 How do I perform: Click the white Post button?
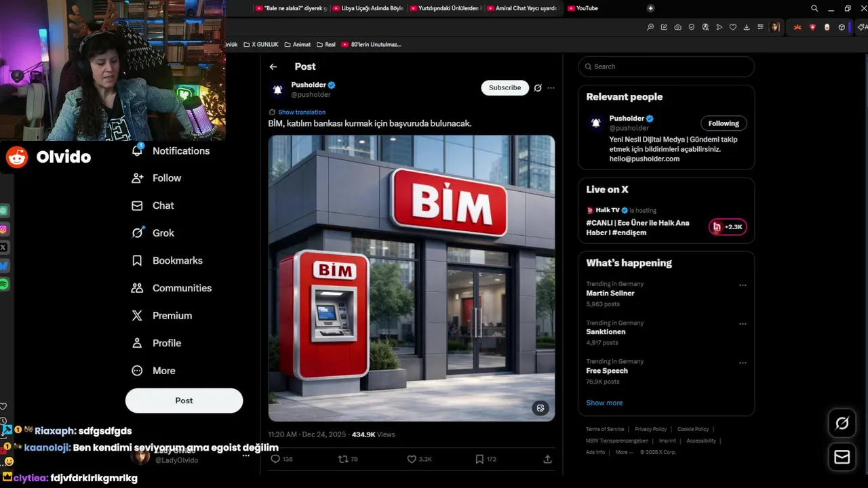(x=184, y=401)
